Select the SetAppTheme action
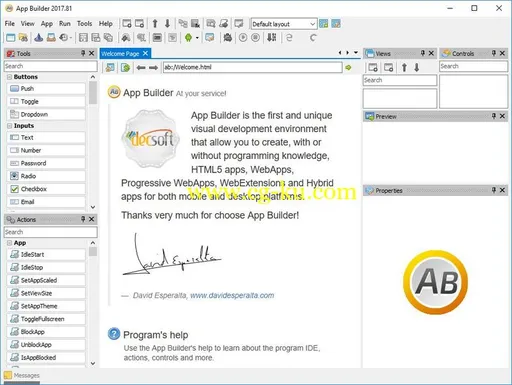 pyautogui.click(x=46, y=306)
